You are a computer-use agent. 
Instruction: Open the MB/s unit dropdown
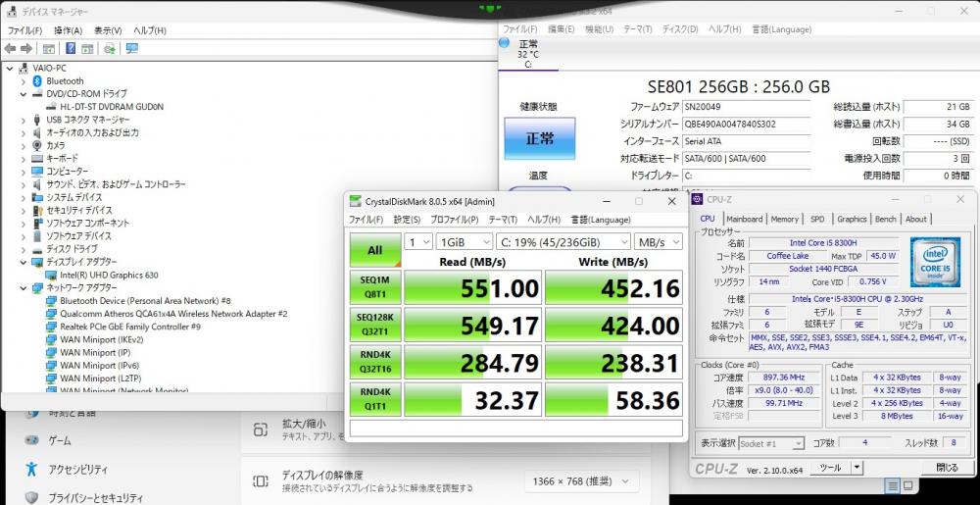point(659,242)
